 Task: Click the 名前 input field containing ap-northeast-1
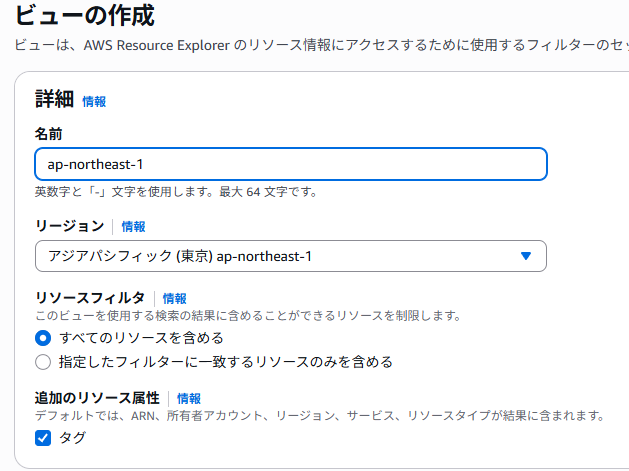point(291,164)
